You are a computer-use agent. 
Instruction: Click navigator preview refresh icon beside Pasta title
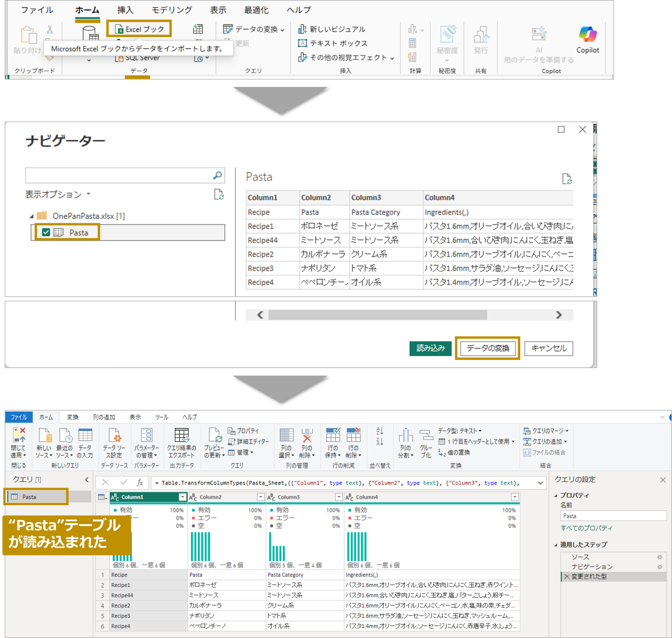click(x=566, y=179)
